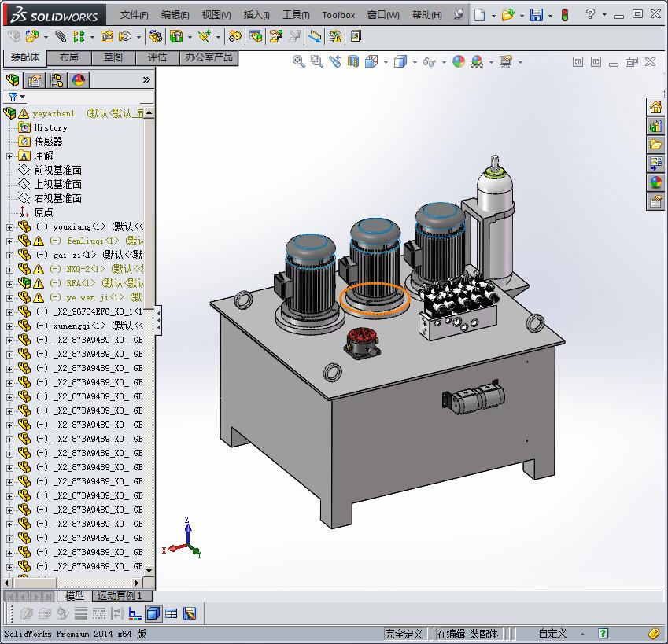Open the Display Style dropdown arrow
668x644 pixels.
pos(414,61)
